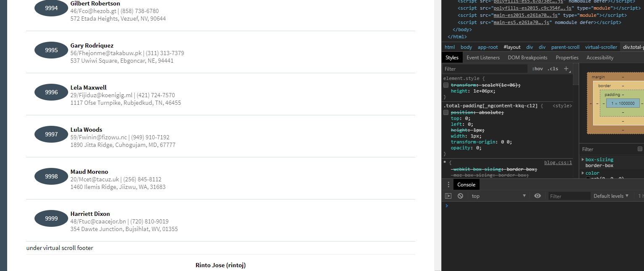
Task: Click the name Harriett Dixon
Action: click(x=90, y=214)
